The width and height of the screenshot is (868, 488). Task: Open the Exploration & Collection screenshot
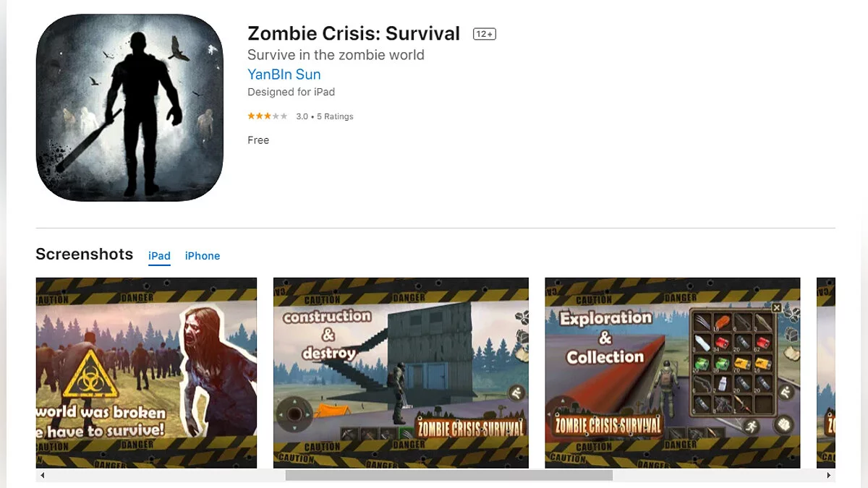tap(673, 372)
